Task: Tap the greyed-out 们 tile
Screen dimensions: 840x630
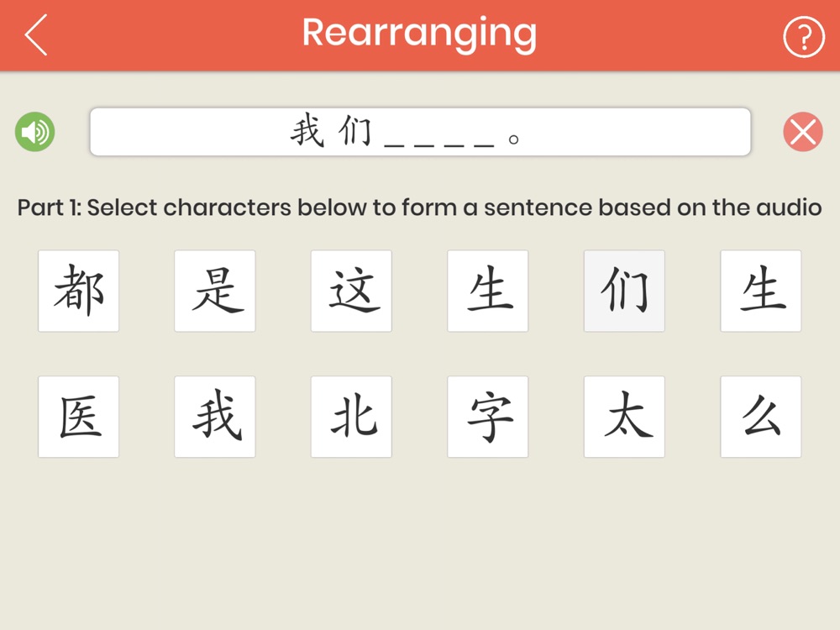Action: coord(624,291)
